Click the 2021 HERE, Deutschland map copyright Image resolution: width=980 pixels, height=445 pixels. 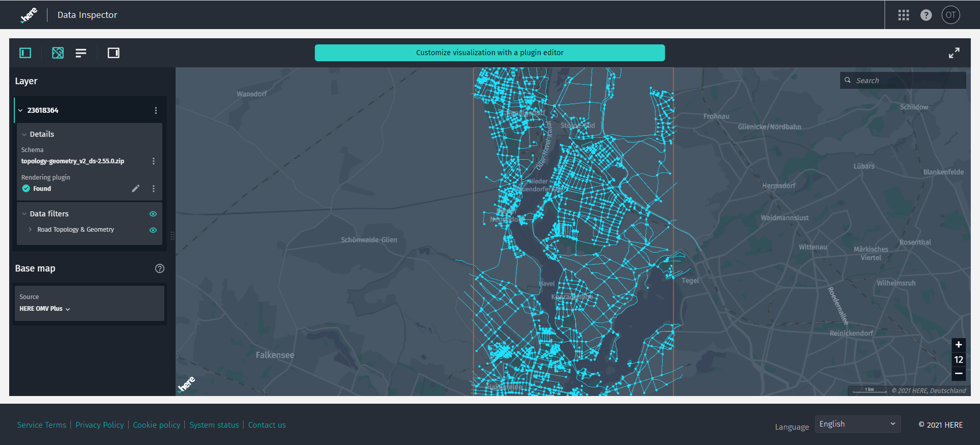928,390
